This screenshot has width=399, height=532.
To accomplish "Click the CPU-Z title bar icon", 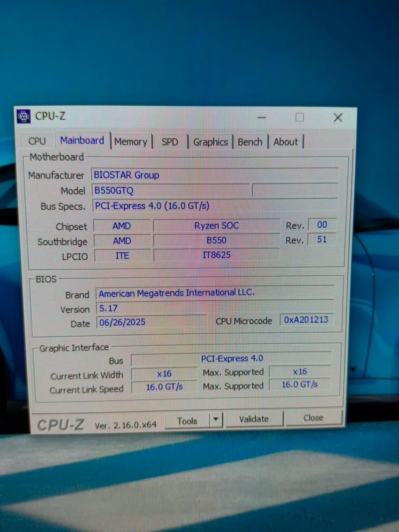I will [24, 116].
